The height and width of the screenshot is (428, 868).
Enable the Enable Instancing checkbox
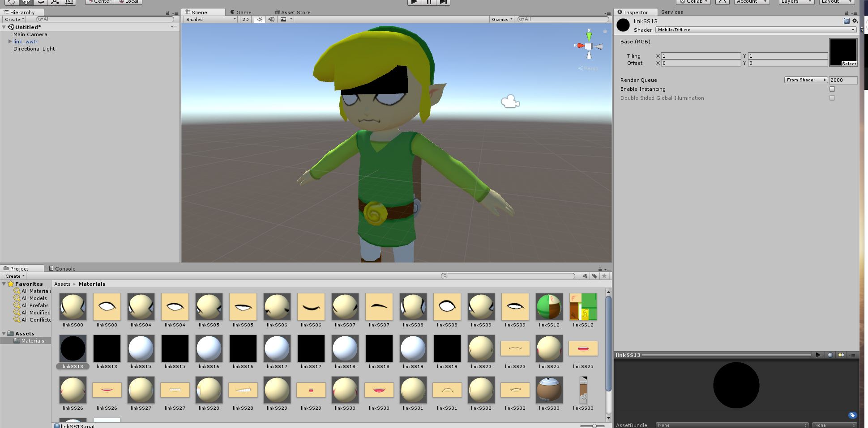click(832, 89)
